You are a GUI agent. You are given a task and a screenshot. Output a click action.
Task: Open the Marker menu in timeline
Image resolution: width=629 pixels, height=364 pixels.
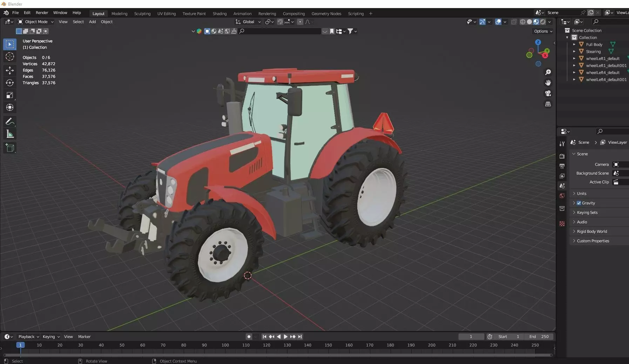[84, 337]
